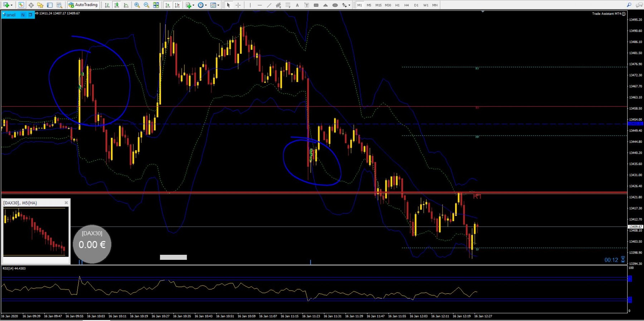
Task: Open the chat bubbles icon
Action: tap(639, 5)
